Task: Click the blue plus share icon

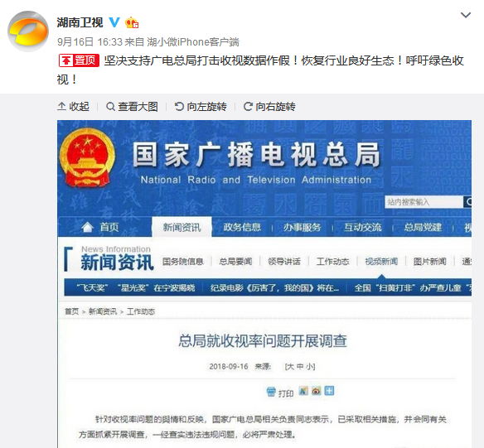Action: [329, 391]
